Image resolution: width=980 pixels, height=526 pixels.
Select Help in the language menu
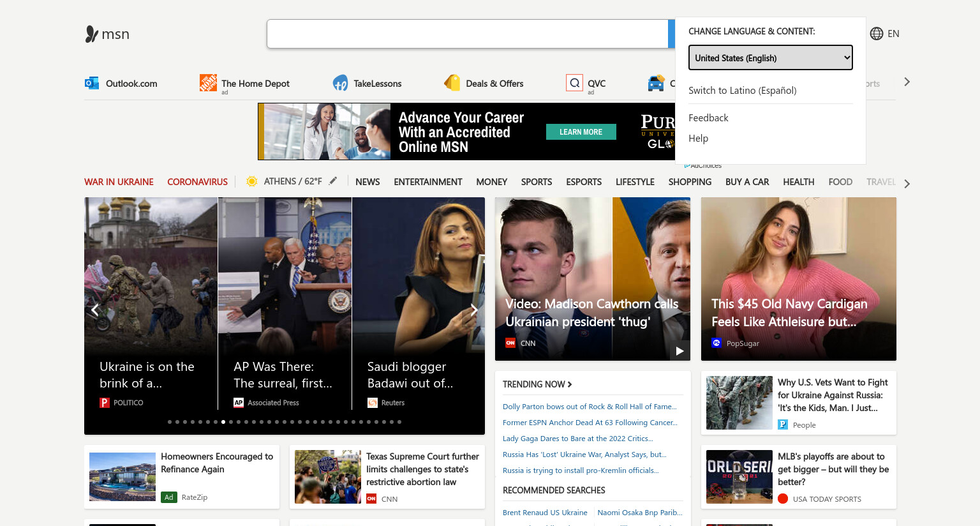point(698,139)
